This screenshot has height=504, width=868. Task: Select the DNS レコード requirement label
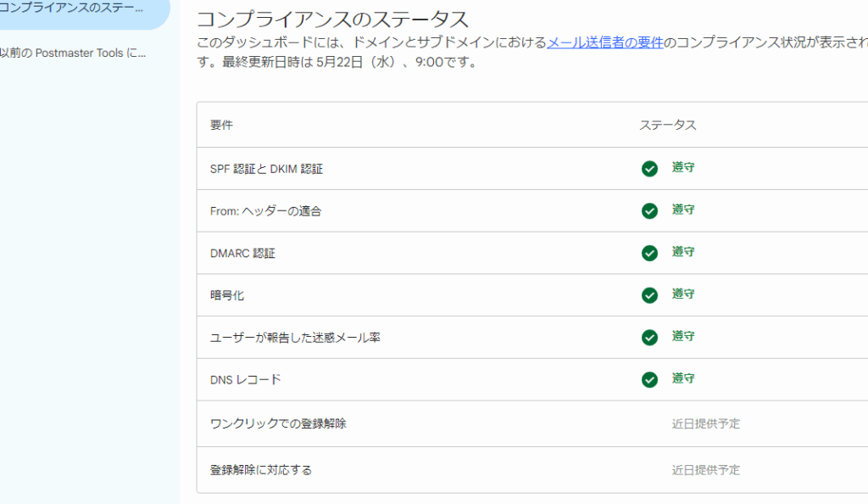point(245,379)
